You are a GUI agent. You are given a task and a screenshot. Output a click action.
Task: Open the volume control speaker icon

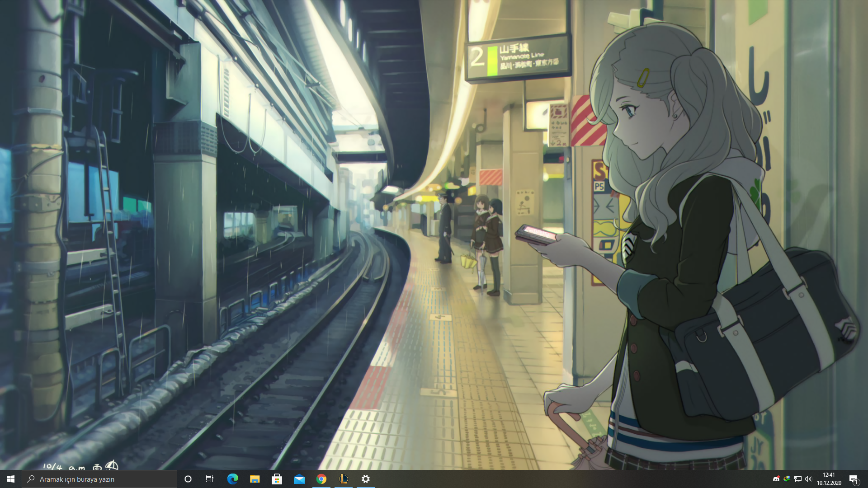click(809, 479)
